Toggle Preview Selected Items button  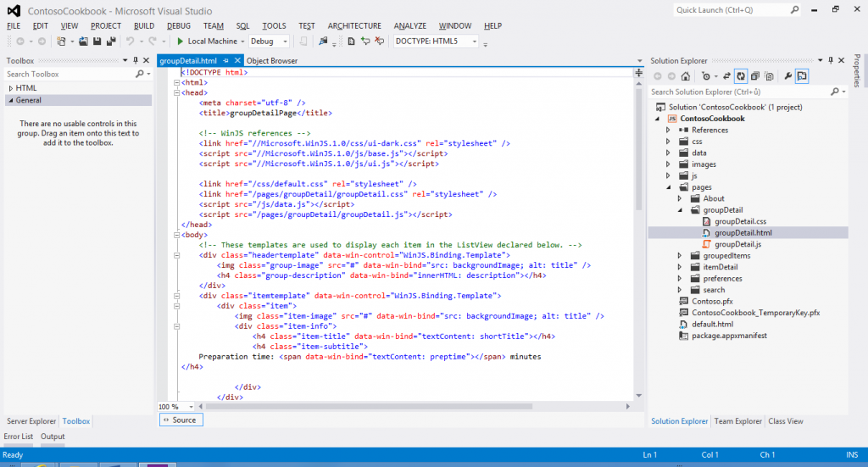[x=802, y=76]
